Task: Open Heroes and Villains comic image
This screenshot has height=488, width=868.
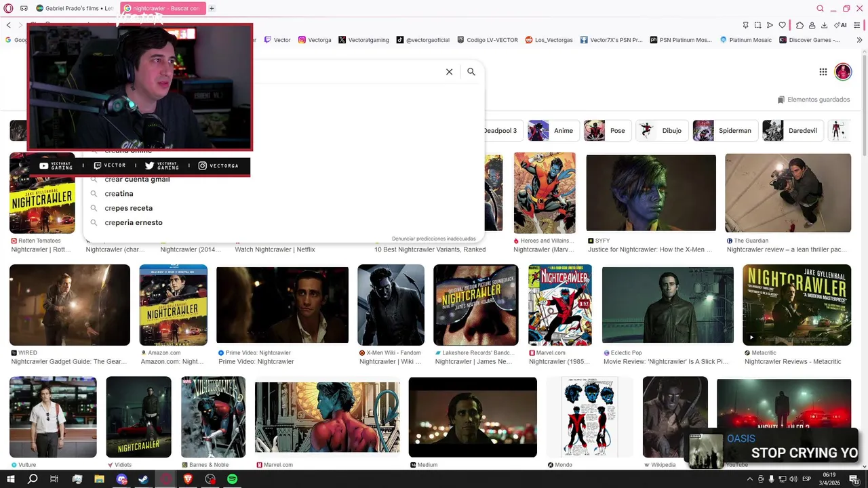Action: tap(545, 193)
